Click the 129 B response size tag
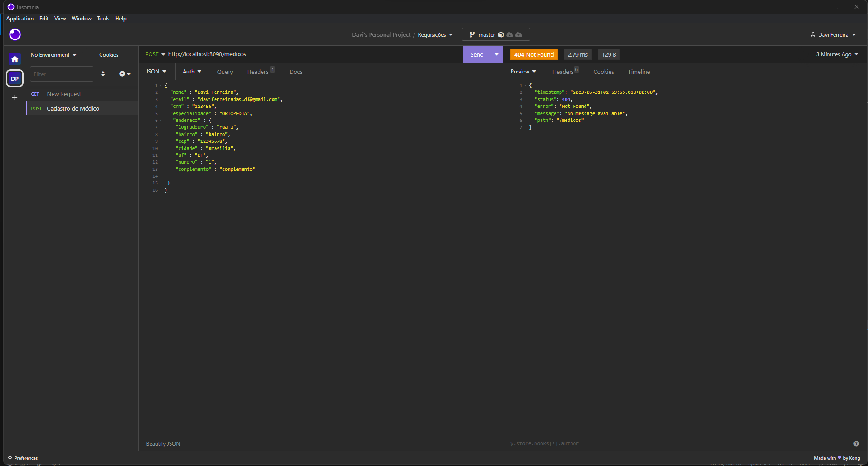 609,54
